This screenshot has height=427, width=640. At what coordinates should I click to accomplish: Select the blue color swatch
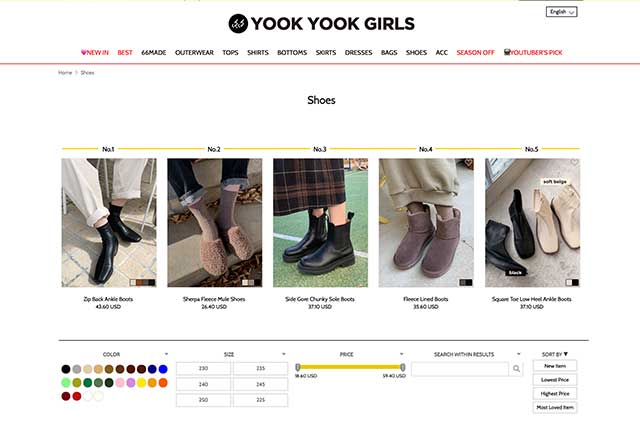pyautogui.click(x=163, y=369)
